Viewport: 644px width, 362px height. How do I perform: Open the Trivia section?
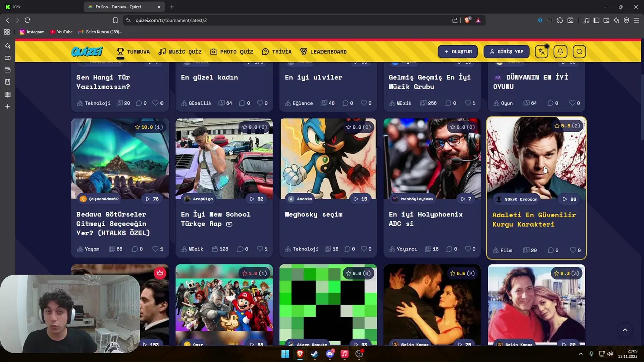pos(277,52)
